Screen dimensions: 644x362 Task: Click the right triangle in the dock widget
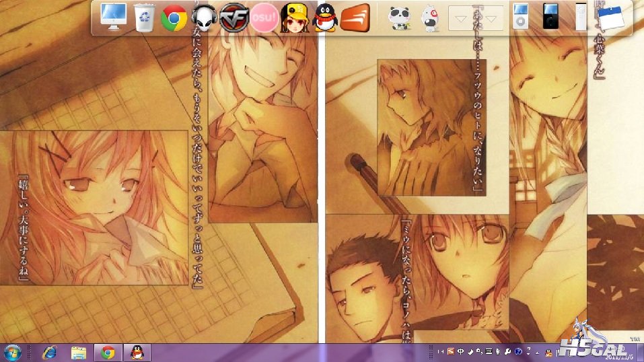pos(491,19)
